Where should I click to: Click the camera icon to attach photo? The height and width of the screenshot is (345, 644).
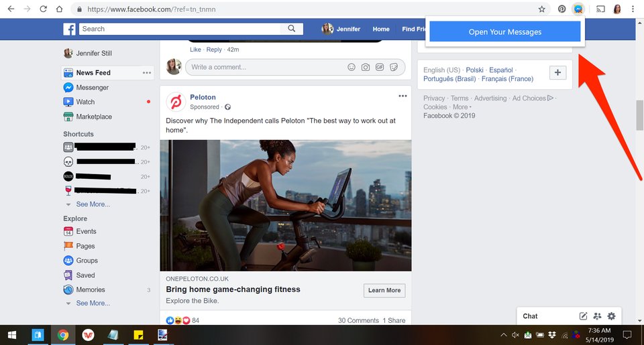pos(366,67)
